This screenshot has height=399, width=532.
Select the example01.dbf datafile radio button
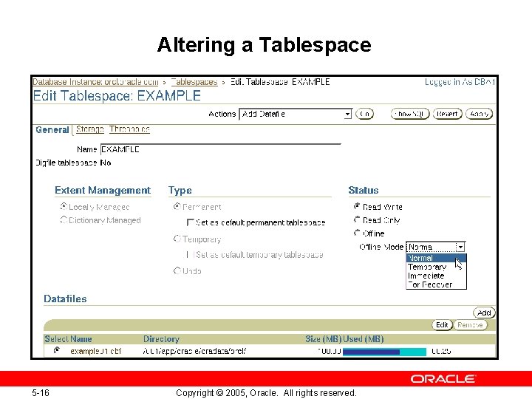tap(57, 350)
